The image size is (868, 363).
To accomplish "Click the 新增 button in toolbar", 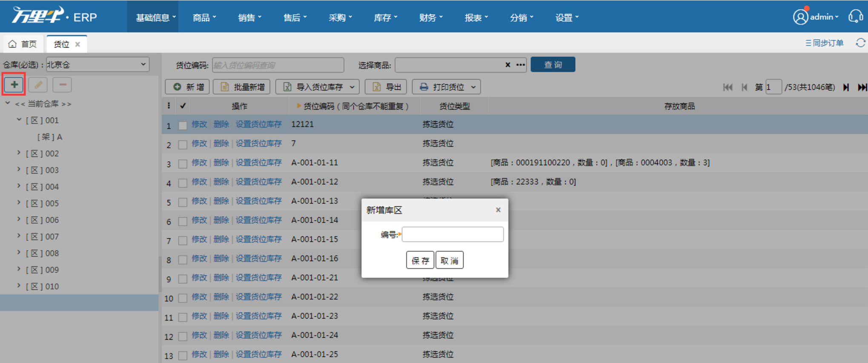I will 187,87.
